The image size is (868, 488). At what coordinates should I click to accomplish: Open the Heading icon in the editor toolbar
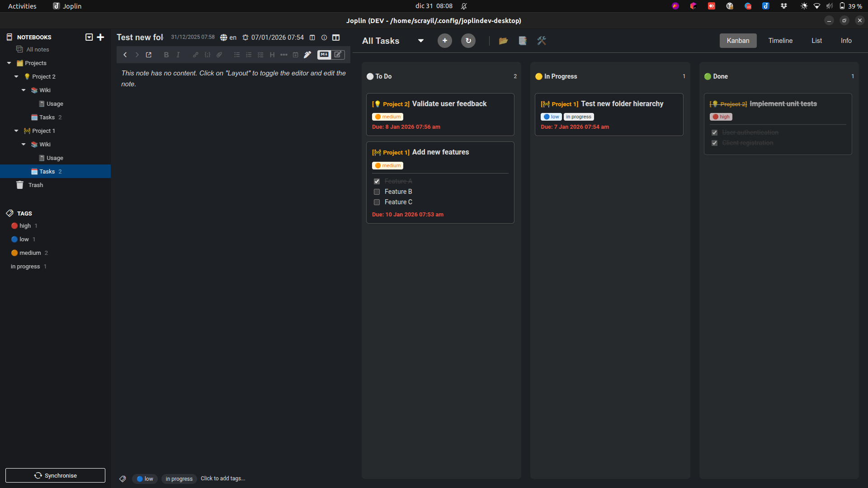click(x=272, y=55)
